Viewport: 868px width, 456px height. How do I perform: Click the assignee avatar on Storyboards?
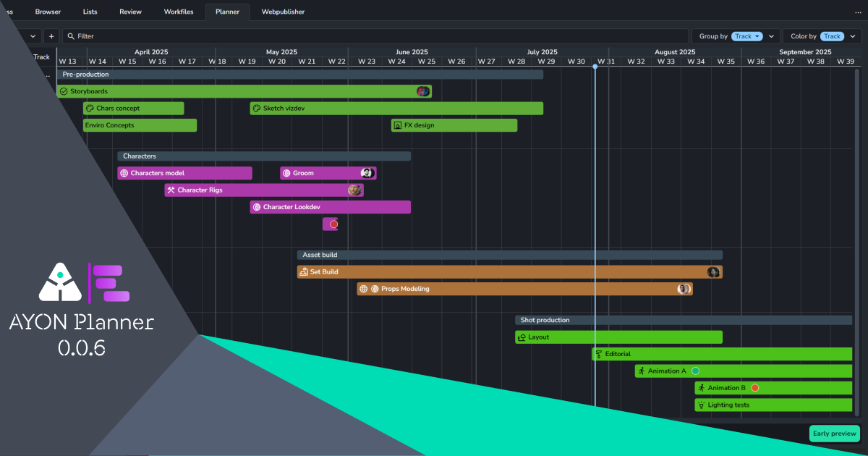[x=423, y=91]
